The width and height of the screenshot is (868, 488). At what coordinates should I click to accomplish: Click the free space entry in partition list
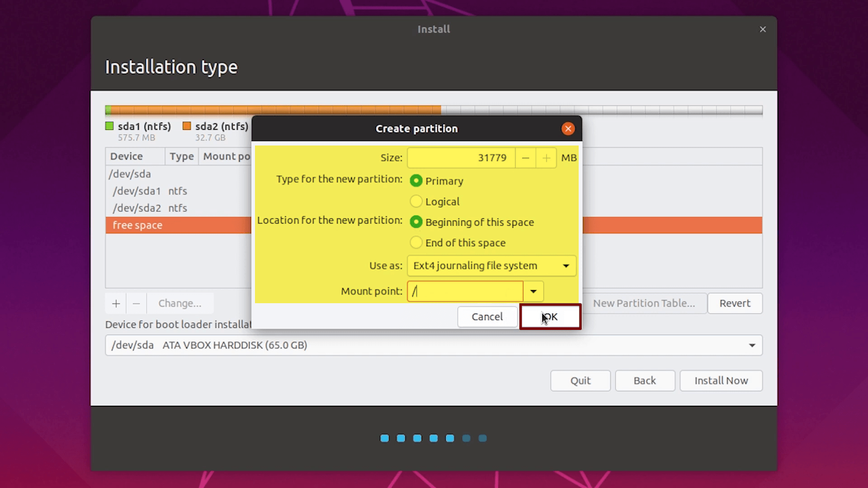[138, 225]
